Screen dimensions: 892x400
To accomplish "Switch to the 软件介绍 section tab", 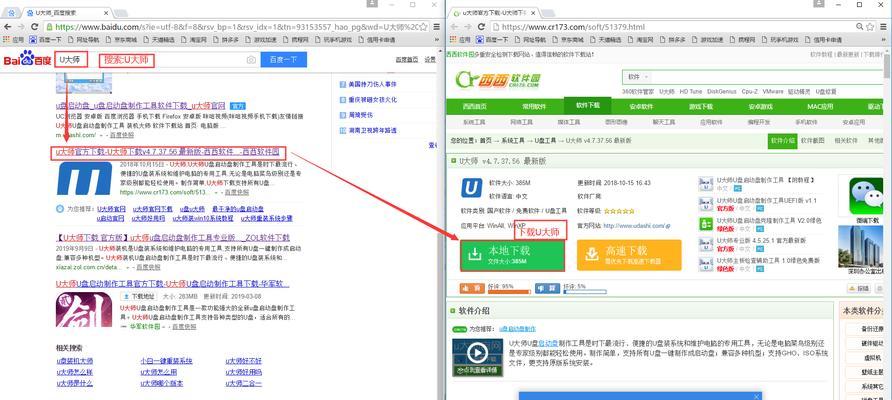I will [782, 141].
